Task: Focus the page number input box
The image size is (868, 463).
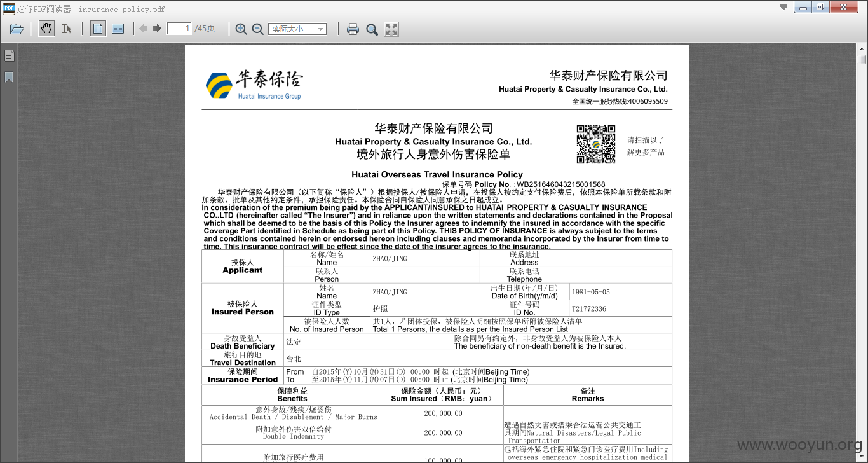Action: [x=179, y=29]
